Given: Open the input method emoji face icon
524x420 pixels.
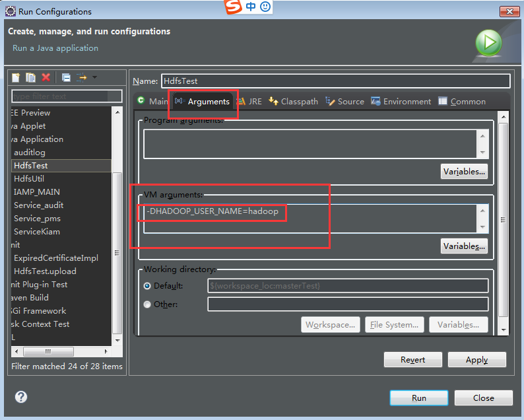Looking at the screenshot, I should pyautogui.click(x=265, y=7).
